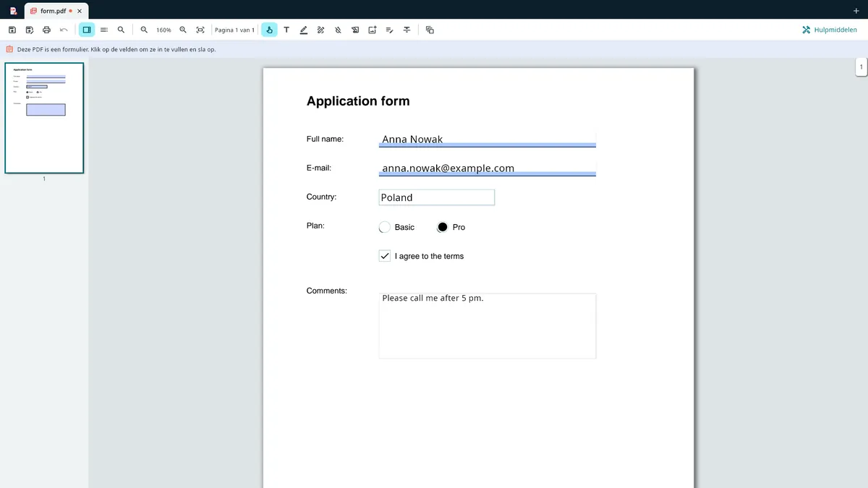Open the signature tool
The image size is (868, 488).
390,30
